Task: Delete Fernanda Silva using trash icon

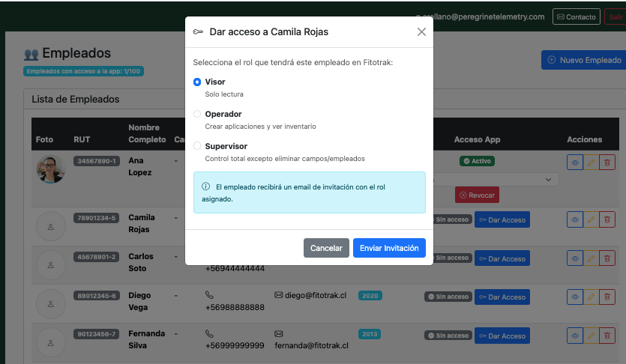Action: [607, 336]
